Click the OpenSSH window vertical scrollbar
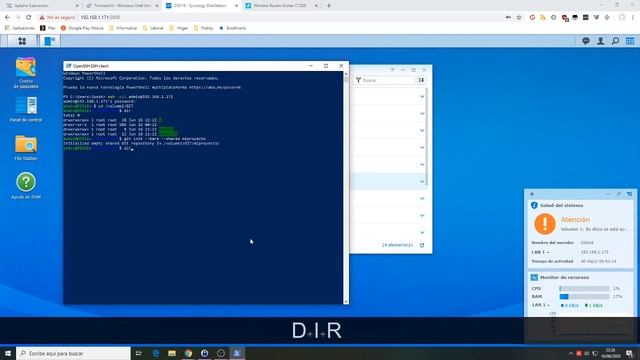This screenshot has height=360, width=640. click(346, 188)
